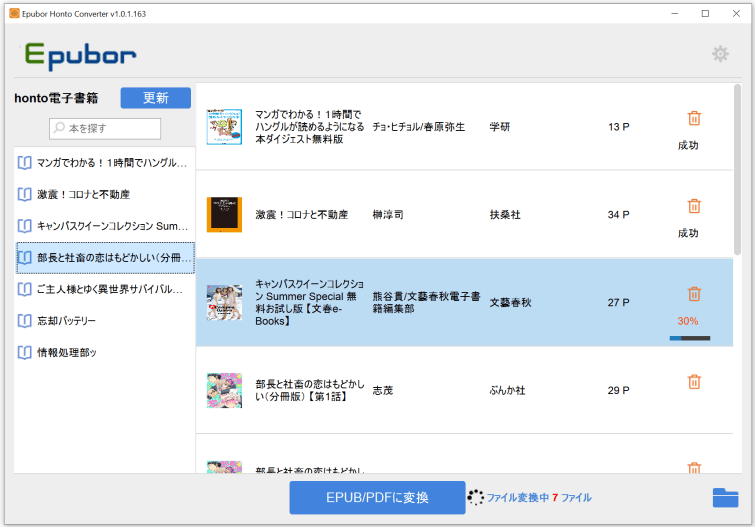Click title 激震！コロナと不動産 in main list
This screenshot has width=755, height=527.
(x=302, y=214)
